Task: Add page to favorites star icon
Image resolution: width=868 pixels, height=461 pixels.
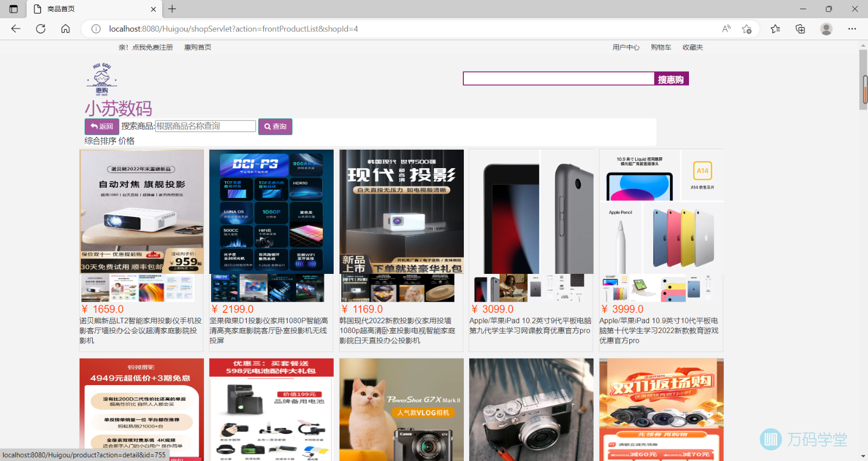Action: 747,29
